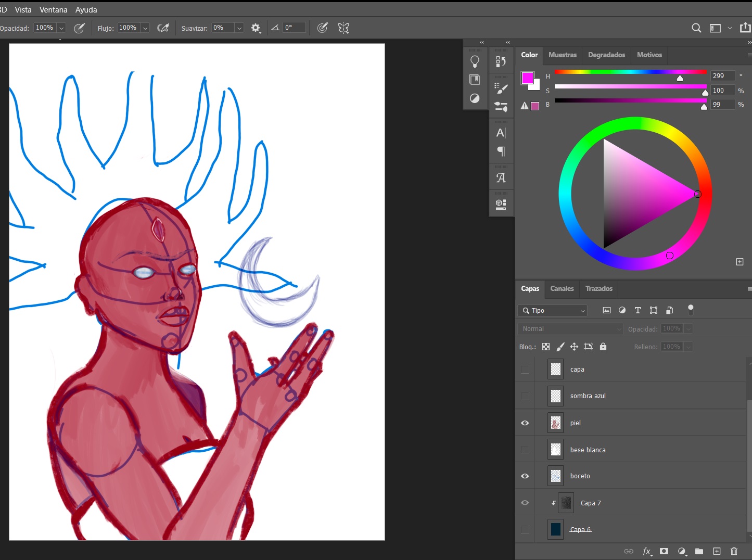Enable airbrush build-up next to Flujo
The width and height of the screenshot is (752, 560).
(163, 28)
